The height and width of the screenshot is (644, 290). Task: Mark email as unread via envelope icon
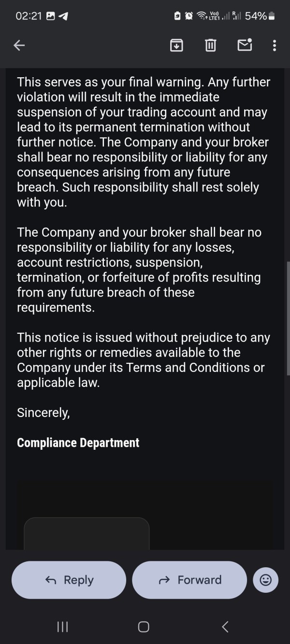click(245, 45)
